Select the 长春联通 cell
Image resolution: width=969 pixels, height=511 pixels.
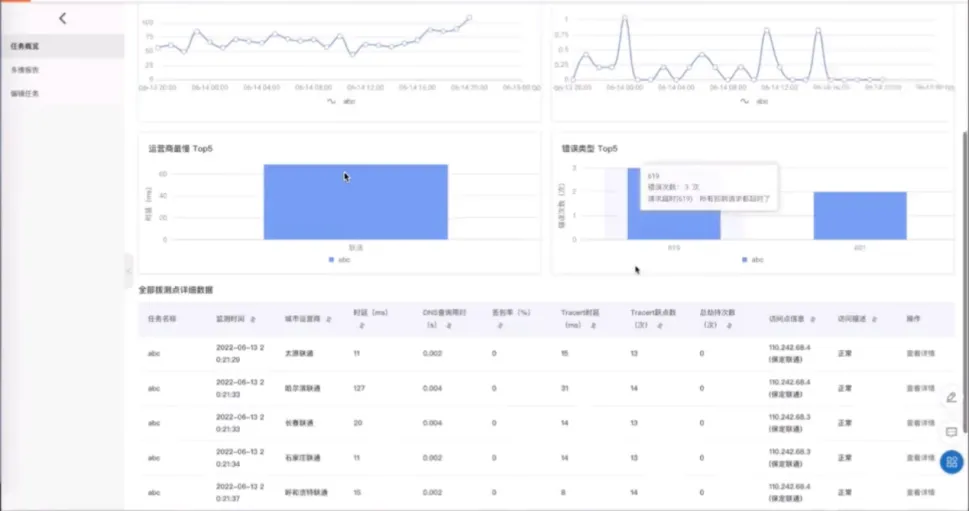pos(299,423)
